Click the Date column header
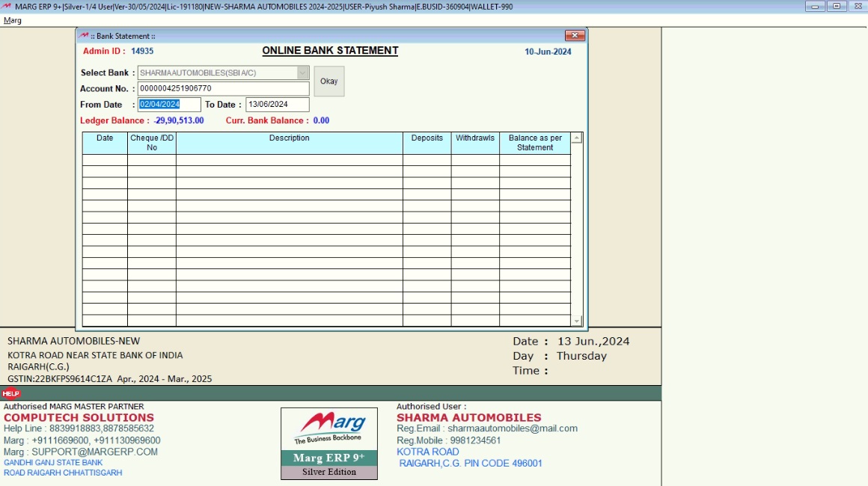This screenshot has height=486, width=868. coord(105,143)
